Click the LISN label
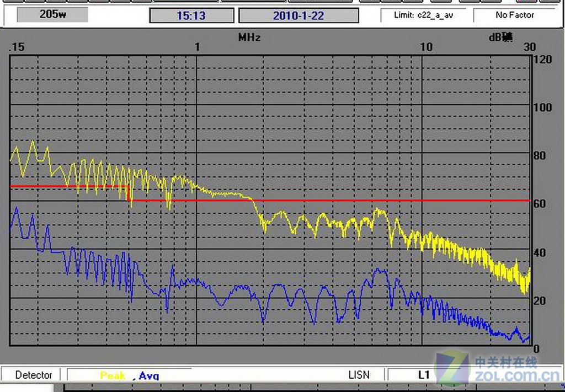This screenshot has width=565, height=392. 359,375
